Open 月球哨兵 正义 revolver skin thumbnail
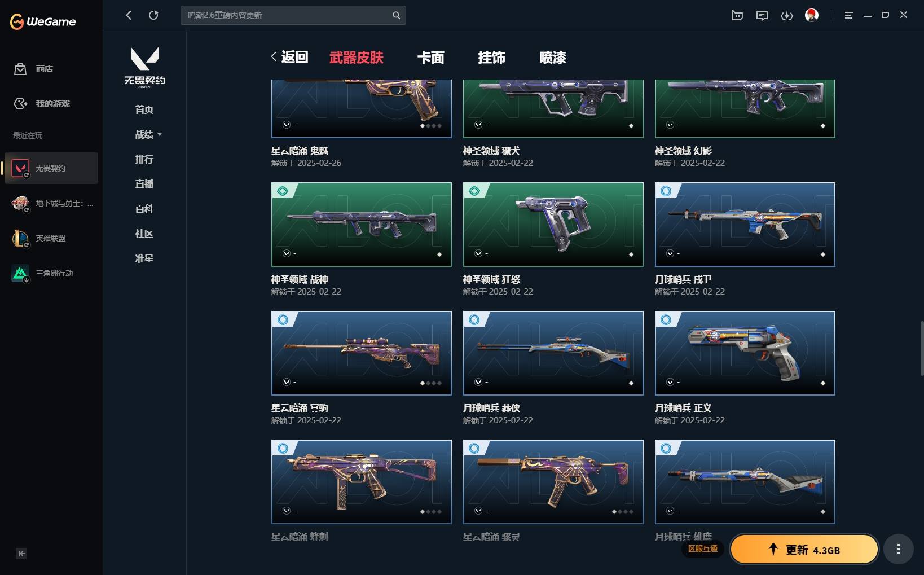This screenshot has width=924, height=575. pos(745,353)
